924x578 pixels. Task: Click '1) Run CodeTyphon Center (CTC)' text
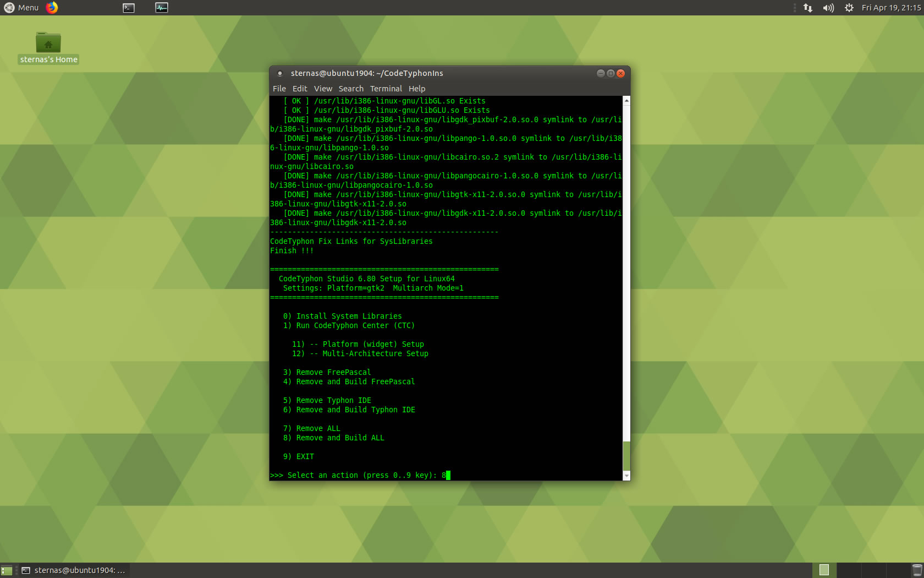pyautogui.click(x=349, y=326)
